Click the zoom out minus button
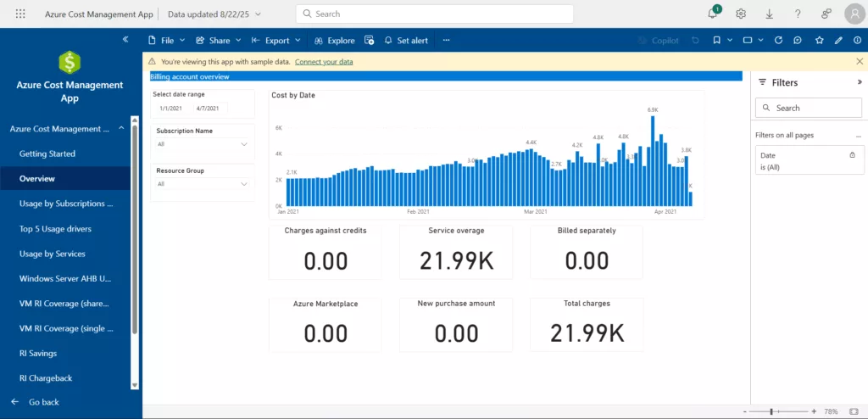Screen dimensions: 868x419 744,412
